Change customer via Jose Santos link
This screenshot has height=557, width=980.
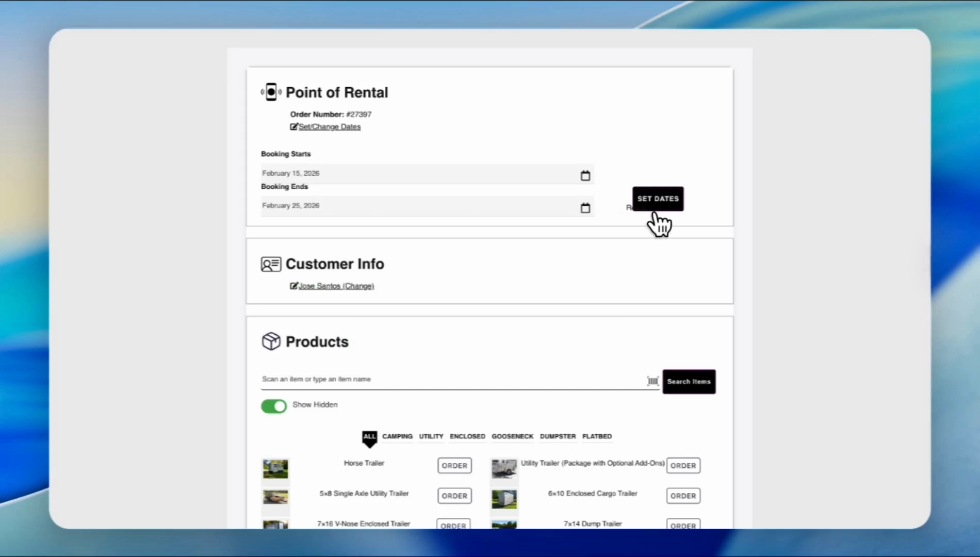pos(336,286)
